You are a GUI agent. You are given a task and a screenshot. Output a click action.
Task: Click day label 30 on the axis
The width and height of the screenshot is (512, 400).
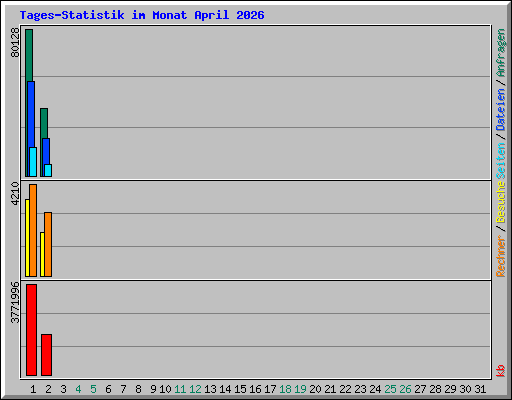pos(465,389)
